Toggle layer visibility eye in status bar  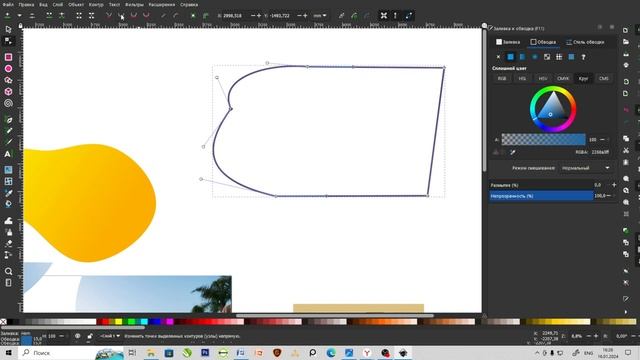click(78, 336)
